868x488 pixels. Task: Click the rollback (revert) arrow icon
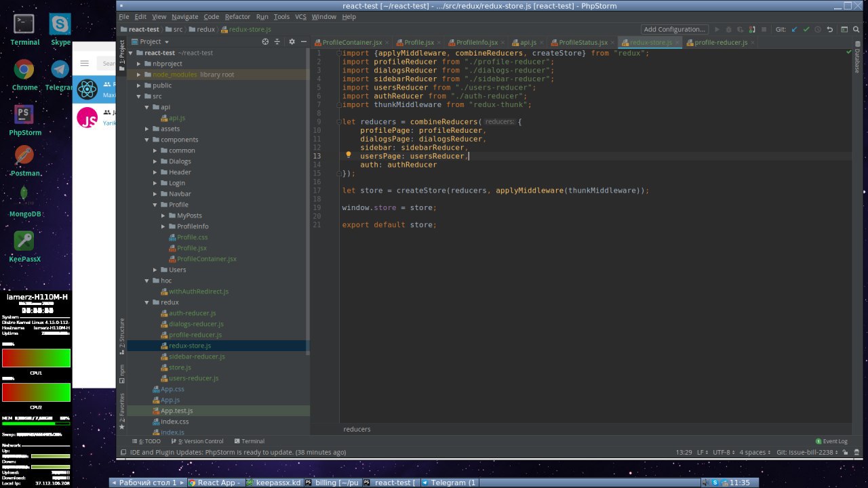click(x=829, y=30)
